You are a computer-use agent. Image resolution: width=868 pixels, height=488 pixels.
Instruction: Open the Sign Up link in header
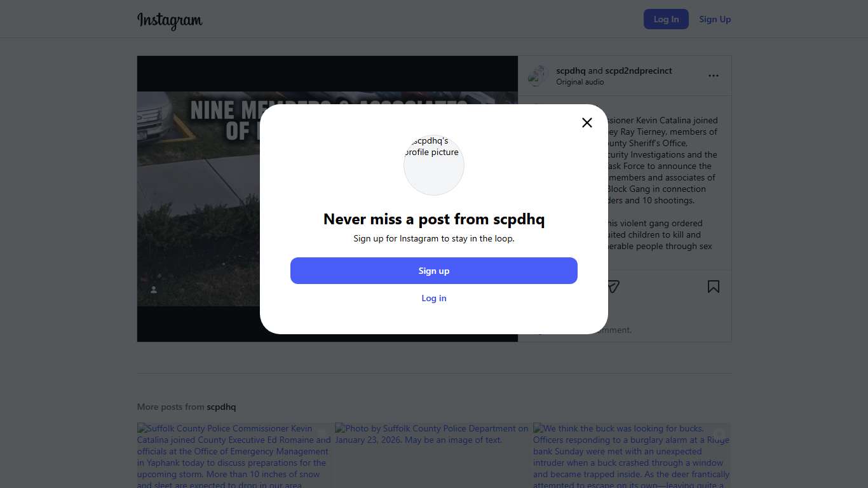pos(715,19)
